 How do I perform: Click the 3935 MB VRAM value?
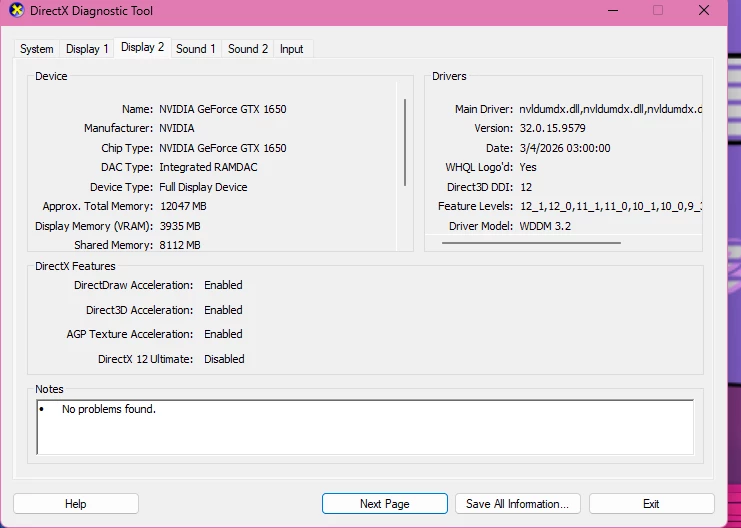(180, 226)
